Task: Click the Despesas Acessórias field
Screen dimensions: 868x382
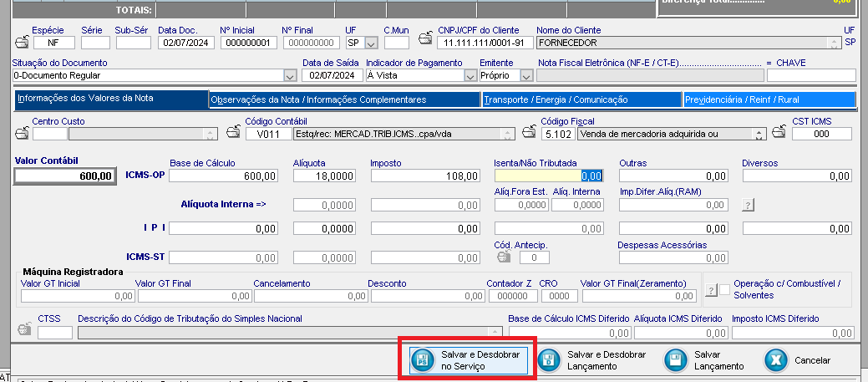Action: point(673,257)
